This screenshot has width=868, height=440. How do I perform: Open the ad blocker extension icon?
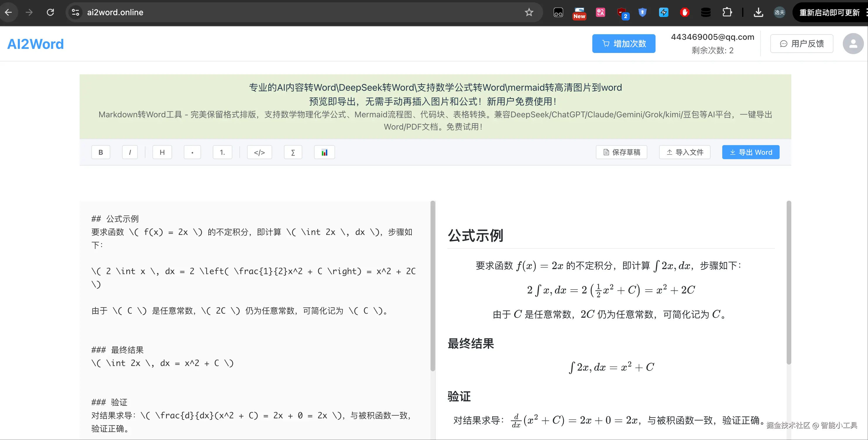click(685, 12)
